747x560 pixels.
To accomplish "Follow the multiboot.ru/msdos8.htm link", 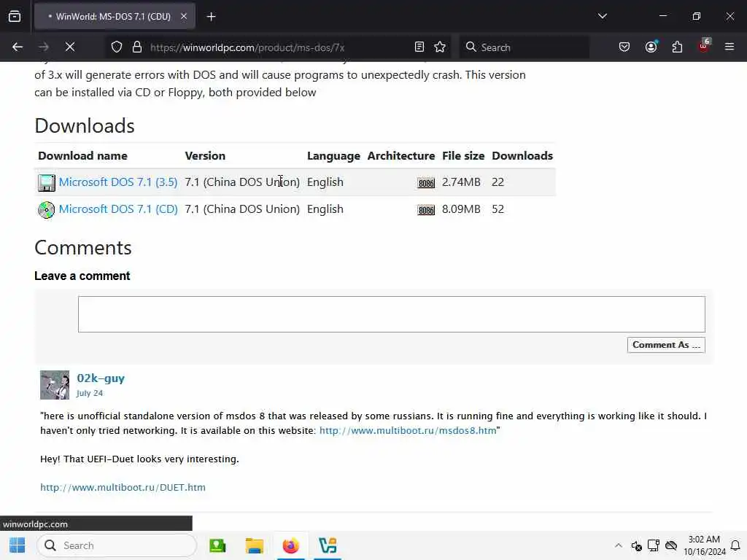I will (x=408, y=430).
